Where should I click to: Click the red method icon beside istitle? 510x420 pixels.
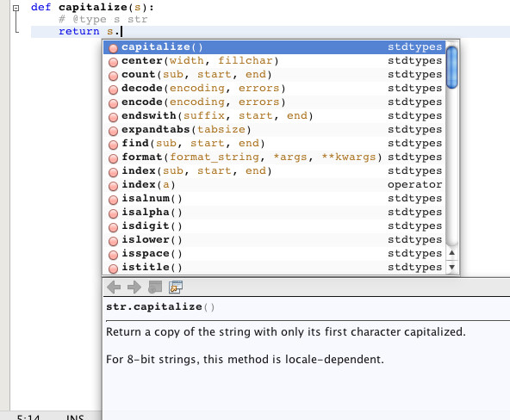tap(113, 269)
